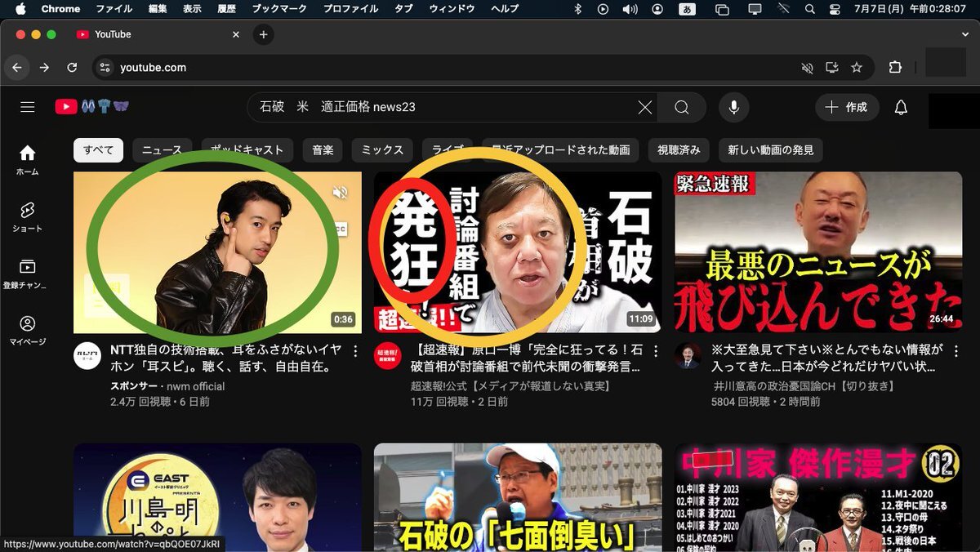Image resolution: width=980 pixels, height=552 pixels.
Task: View site information next to the URL
Action: (105, 68)
